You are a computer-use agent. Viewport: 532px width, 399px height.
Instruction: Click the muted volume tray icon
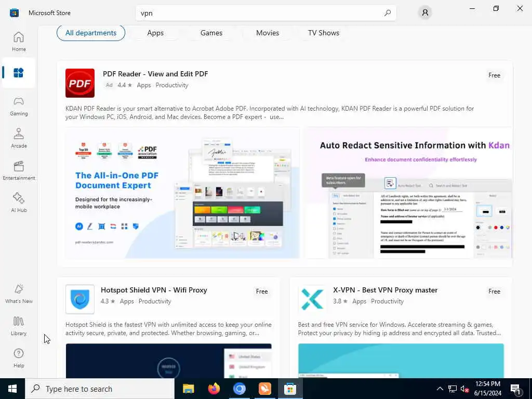point(465,389)
